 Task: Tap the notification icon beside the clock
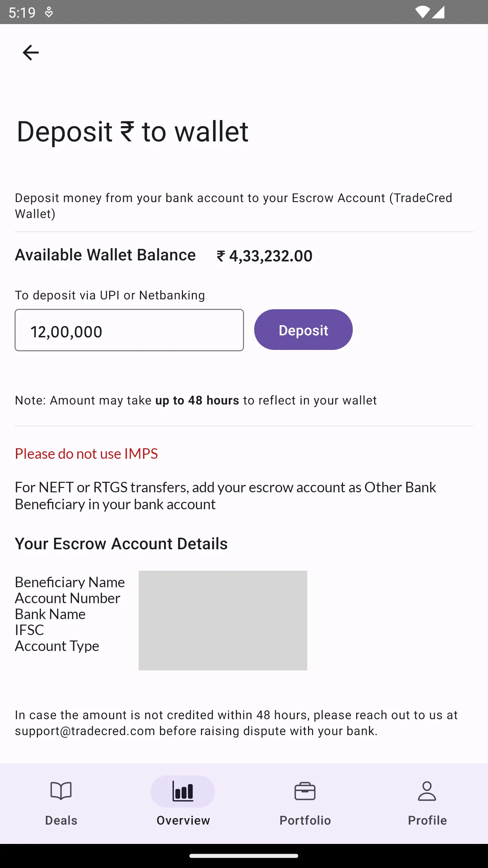tap(49, 13)
